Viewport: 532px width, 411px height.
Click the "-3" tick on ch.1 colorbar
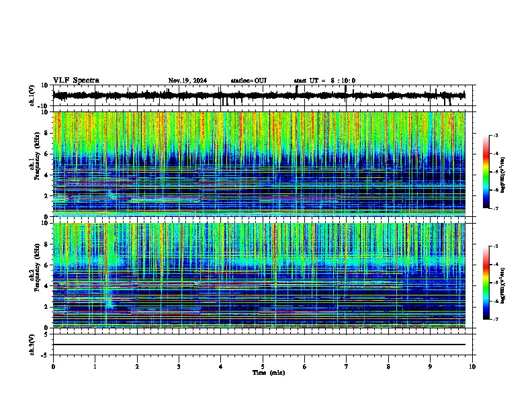click(495, 135)
